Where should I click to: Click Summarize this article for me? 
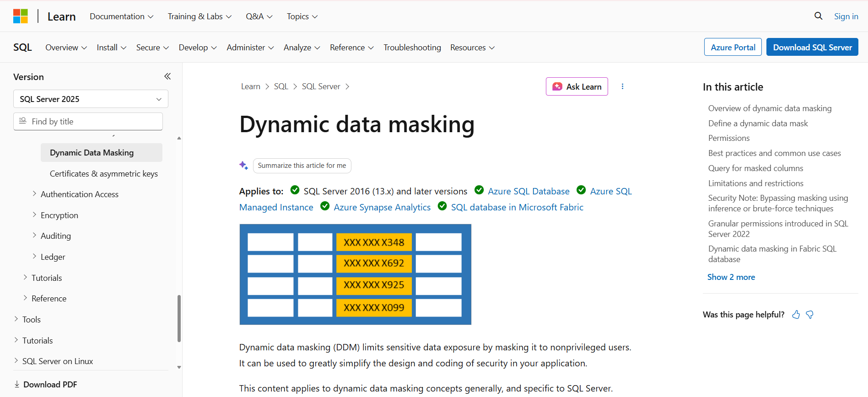coord(302,166)
